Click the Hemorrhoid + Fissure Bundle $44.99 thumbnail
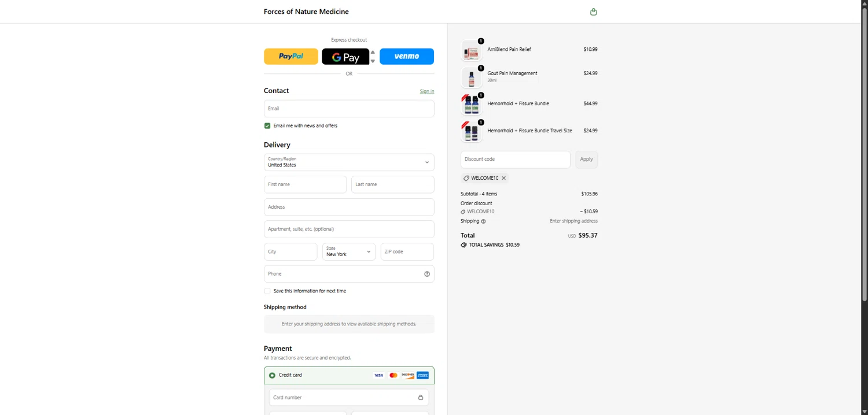Screen dimensions: 868x415 (x=471, y=105)
